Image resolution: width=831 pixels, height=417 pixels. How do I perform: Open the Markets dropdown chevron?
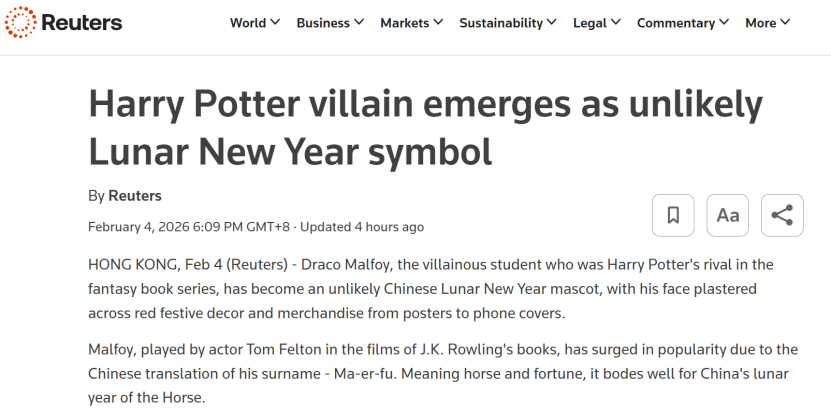[438, 22]
